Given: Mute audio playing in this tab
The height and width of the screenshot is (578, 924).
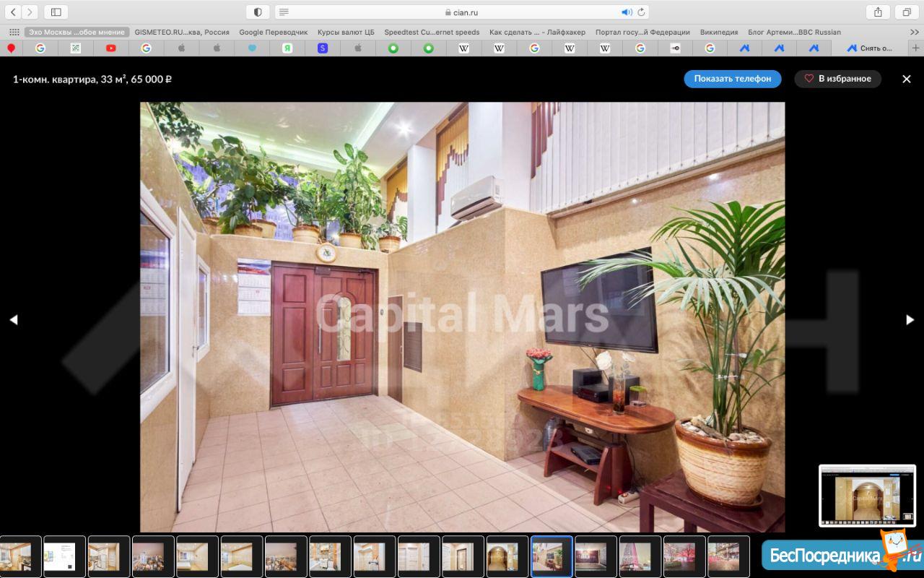Looking at the screenshot, I should click(x=626, y=12).
